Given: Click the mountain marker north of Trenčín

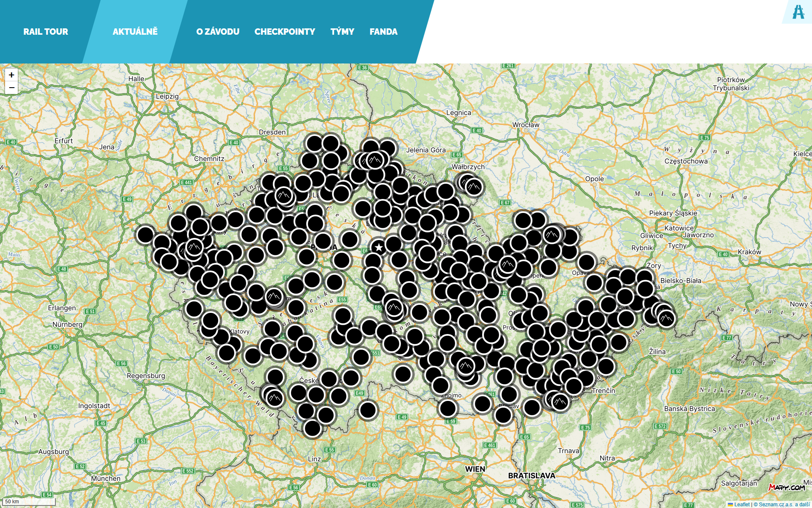Looking at the screenshot, I should 560,401.
